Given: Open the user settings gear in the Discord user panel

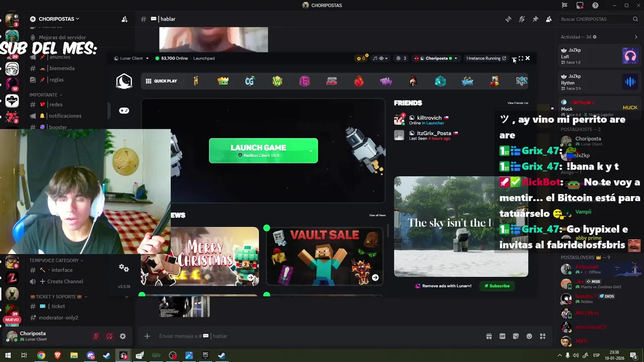Looking at the screenshot, I should point(123,336).
